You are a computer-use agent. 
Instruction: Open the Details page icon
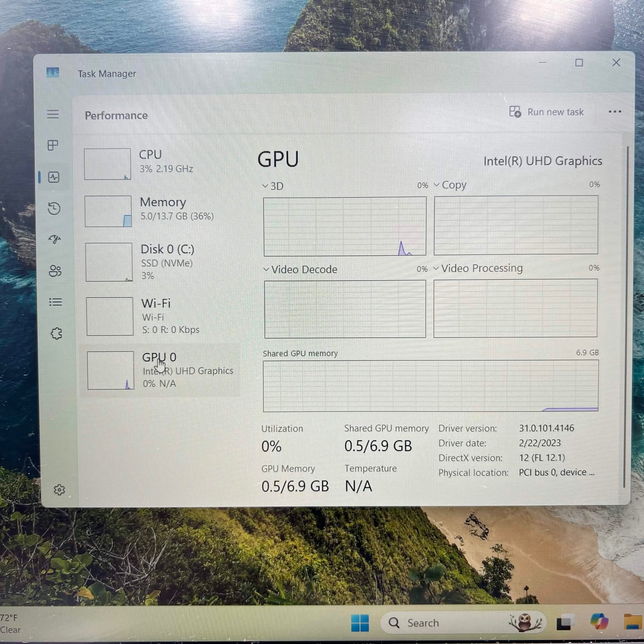click(56, 302)
